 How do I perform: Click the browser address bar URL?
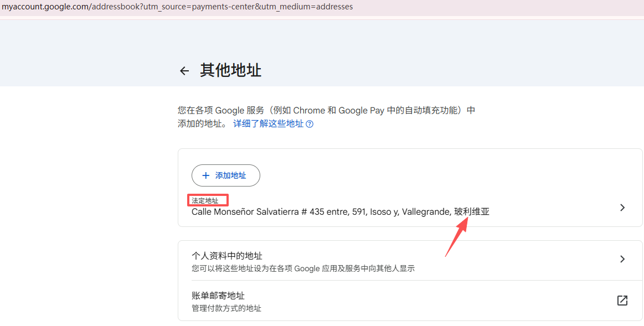point(177,7)
